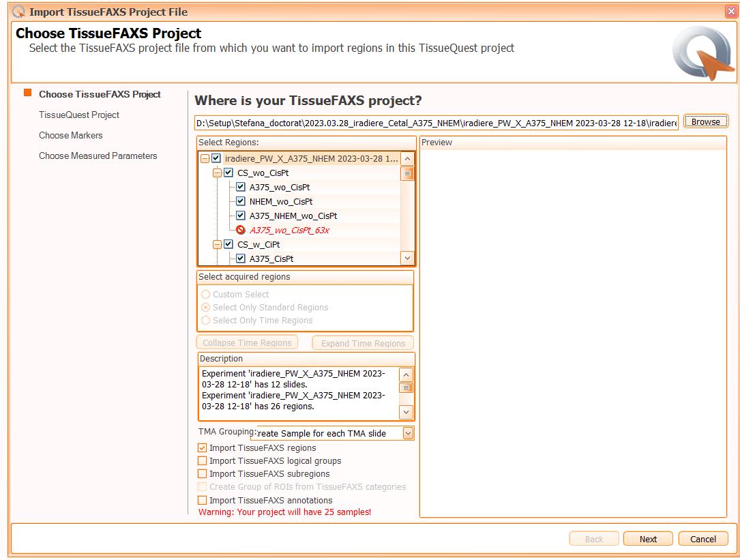
Task: Go to Choose Markers step
Action: (71, 136)
